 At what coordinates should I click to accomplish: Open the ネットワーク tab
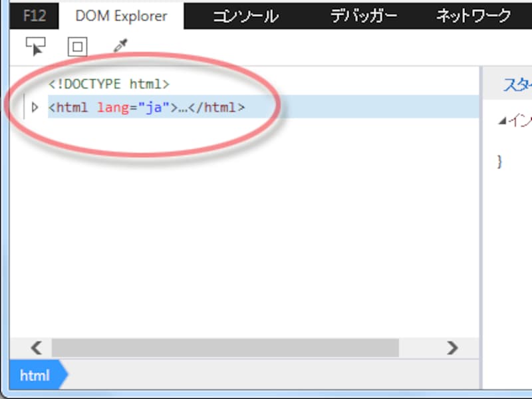click(472, 16)
